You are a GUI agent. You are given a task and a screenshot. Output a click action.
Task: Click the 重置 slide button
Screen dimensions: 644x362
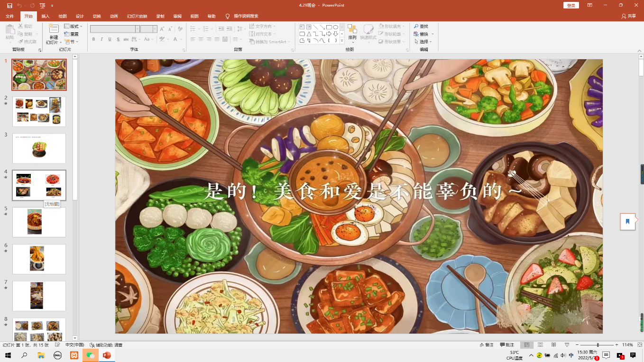[72, 34]
